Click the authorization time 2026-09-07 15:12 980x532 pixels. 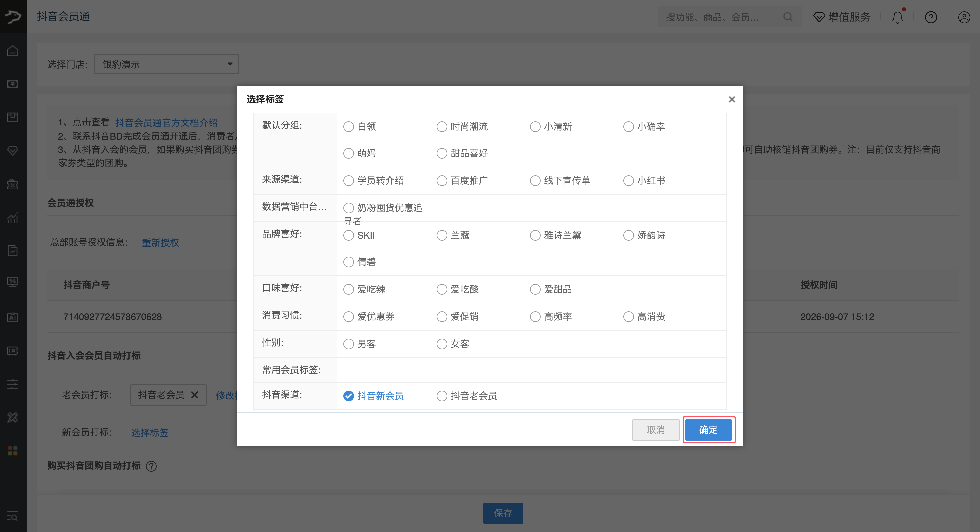(837, 317)
